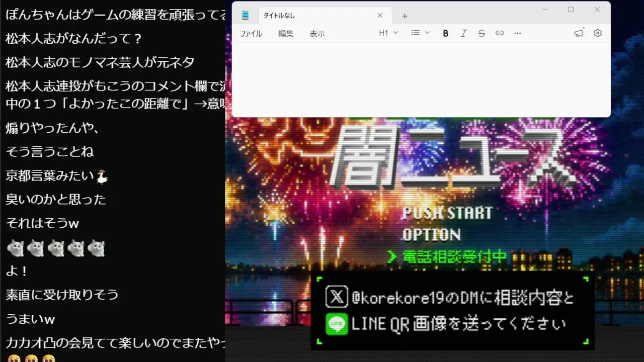The width and height of the screenshot is (644, 362).
Task: Open the three-dot more options menu
Action: coord(518,33)
